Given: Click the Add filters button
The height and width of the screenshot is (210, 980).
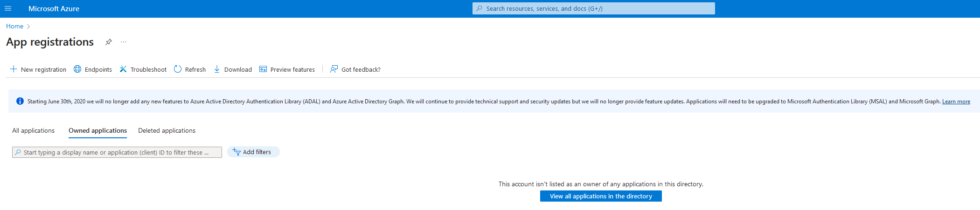Looking at the screenshot, I should click(253, 152).
